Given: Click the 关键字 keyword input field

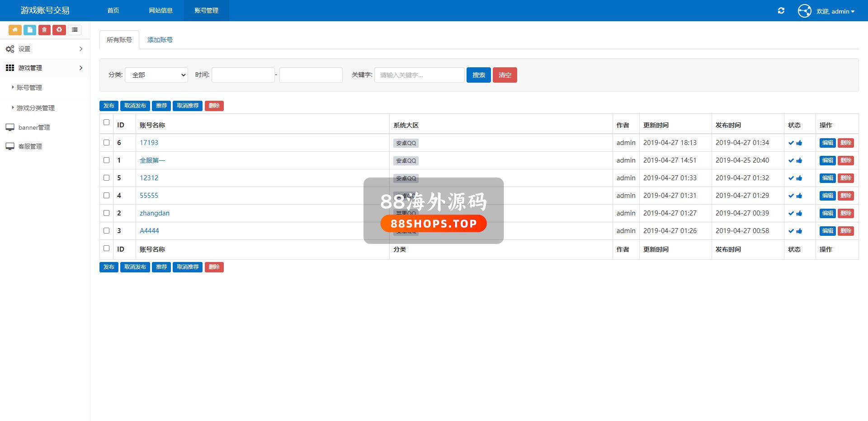Looking at the screenshot, I should coord(419,75).
